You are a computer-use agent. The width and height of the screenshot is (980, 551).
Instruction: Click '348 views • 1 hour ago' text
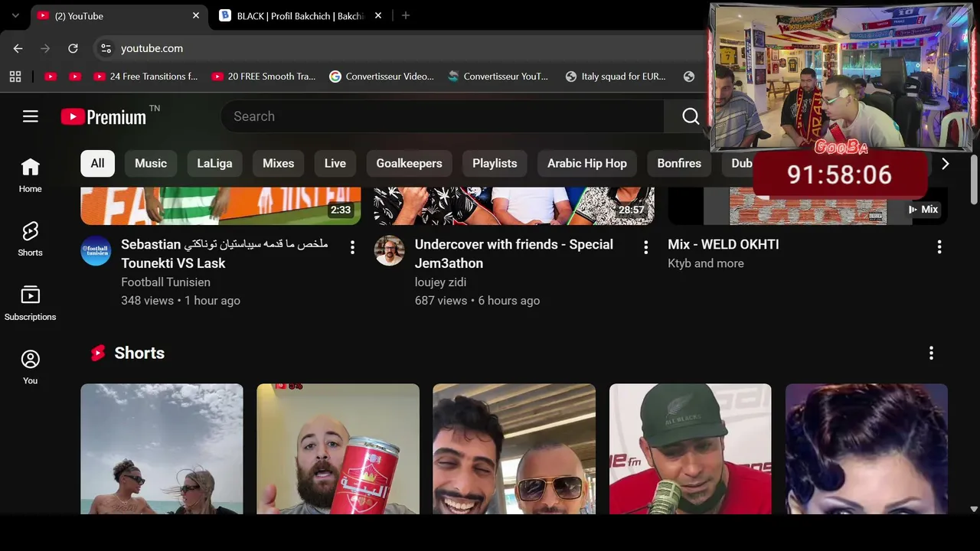181,301
